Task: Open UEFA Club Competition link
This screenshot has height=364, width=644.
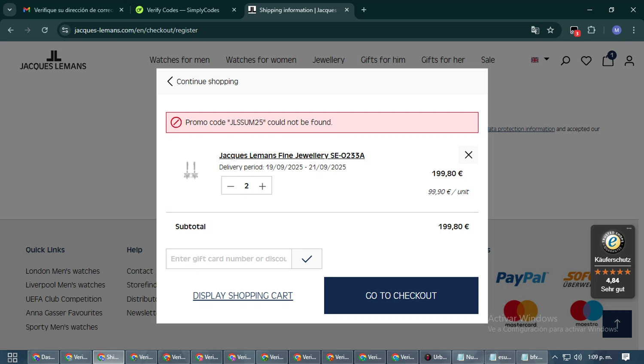Action: pyautogui.click(x=64, y=299)
